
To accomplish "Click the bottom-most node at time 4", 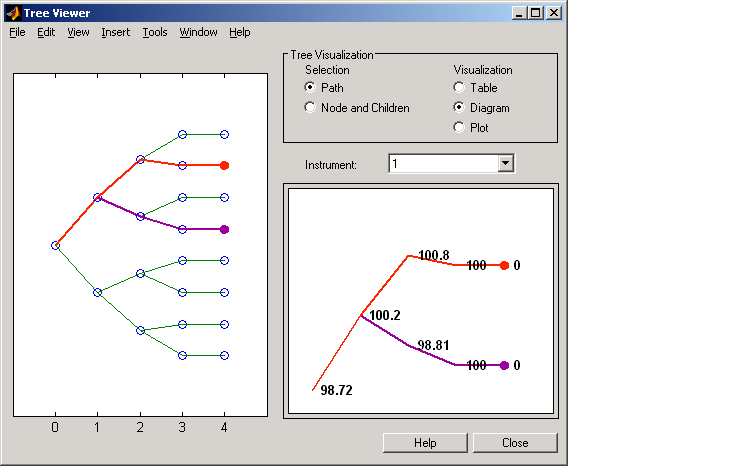I will pos(225,355).
